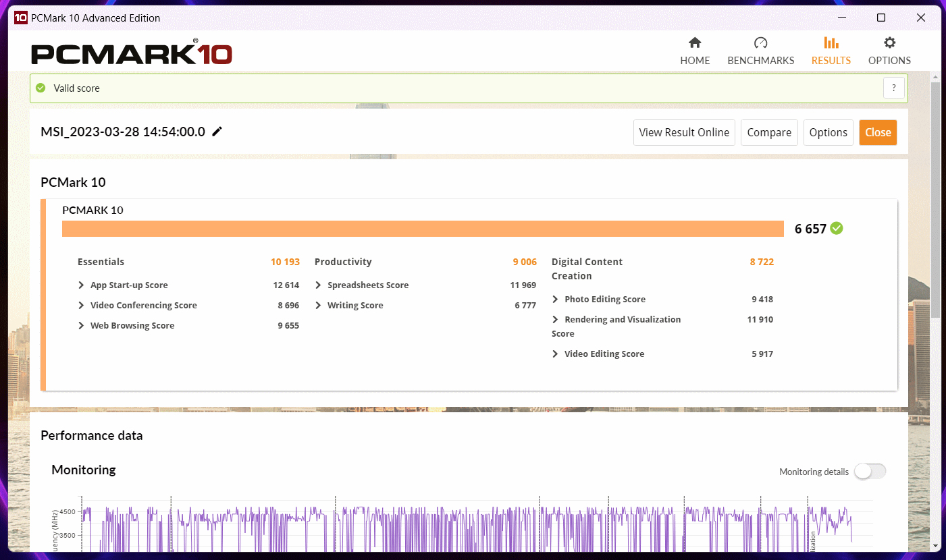946x560 pixels.
Task: Click the orange PCMark 10 score bar
Action: [x=423, y=229]
